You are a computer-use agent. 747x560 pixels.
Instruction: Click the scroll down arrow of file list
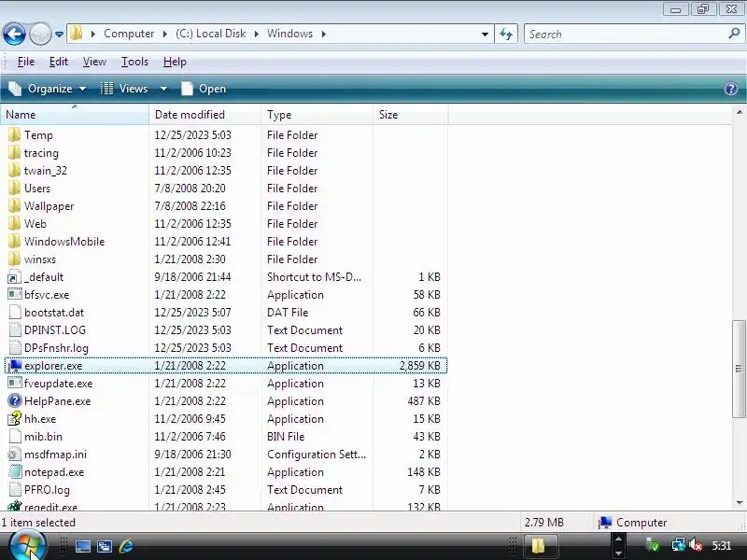click(x=739, y=503)
